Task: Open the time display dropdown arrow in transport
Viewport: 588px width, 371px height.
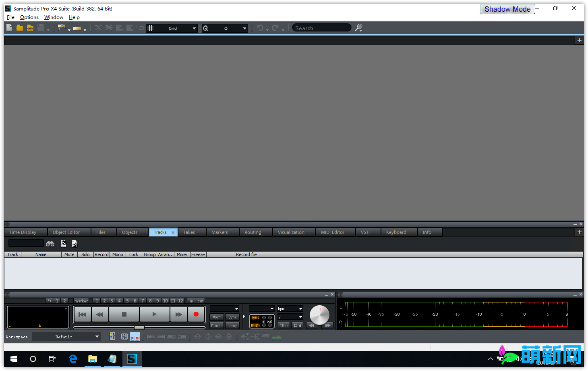Action: [x=66, y=309]
